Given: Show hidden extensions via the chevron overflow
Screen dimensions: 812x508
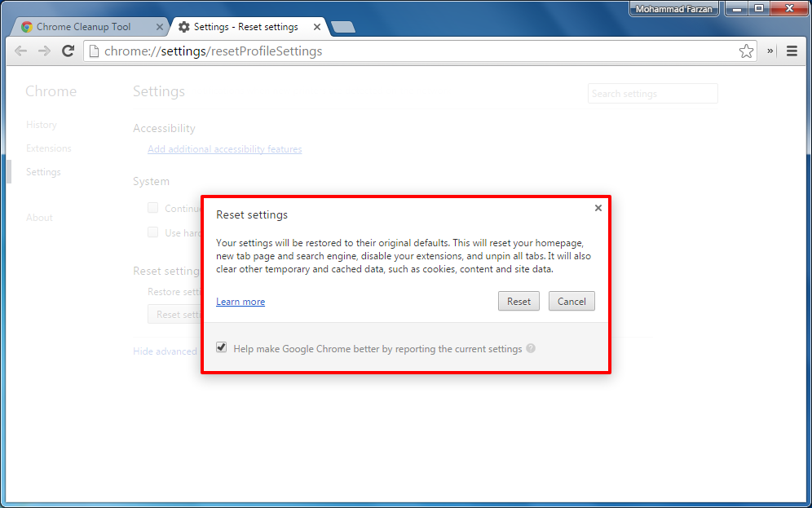Looking at the screenshot, I should coord(770,51).
